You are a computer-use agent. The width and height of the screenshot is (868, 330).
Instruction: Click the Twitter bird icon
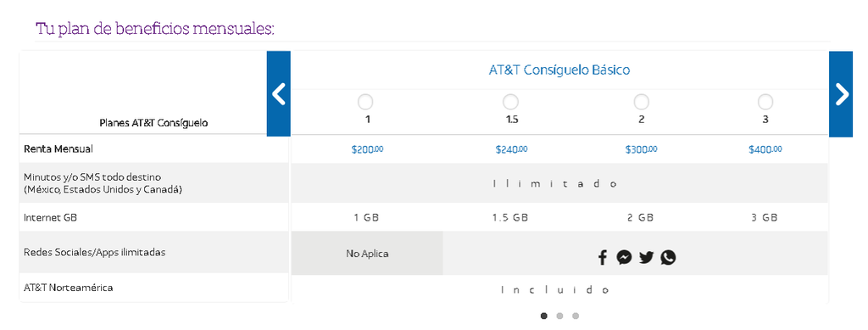646,257
